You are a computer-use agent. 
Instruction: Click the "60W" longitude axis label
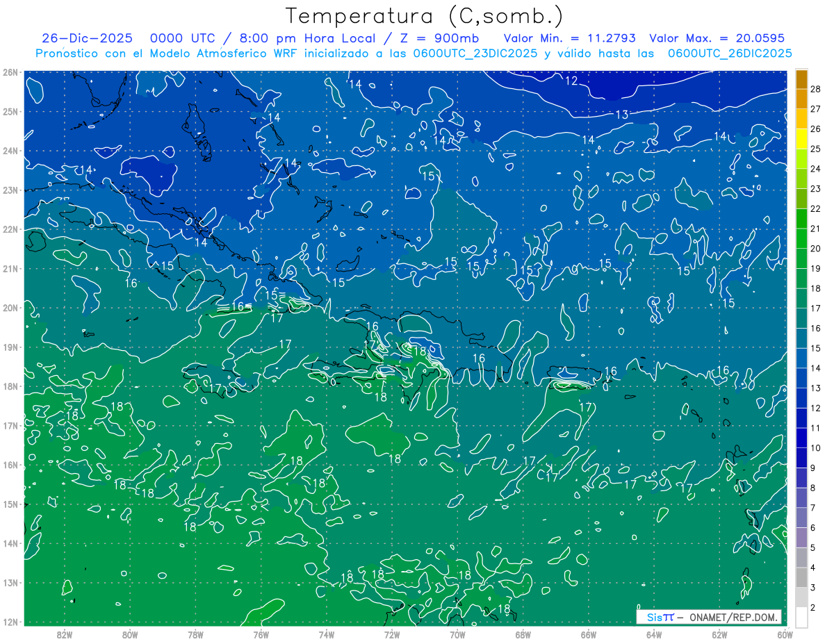coord(784,634)
